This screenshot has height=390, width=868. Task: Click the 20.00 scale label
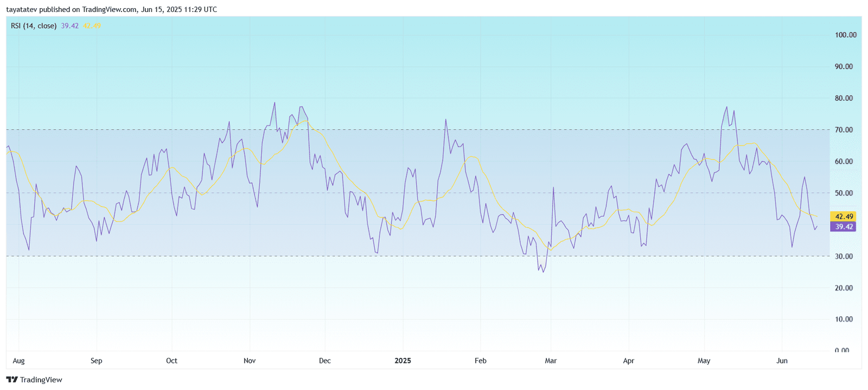(x=844, y=288)
